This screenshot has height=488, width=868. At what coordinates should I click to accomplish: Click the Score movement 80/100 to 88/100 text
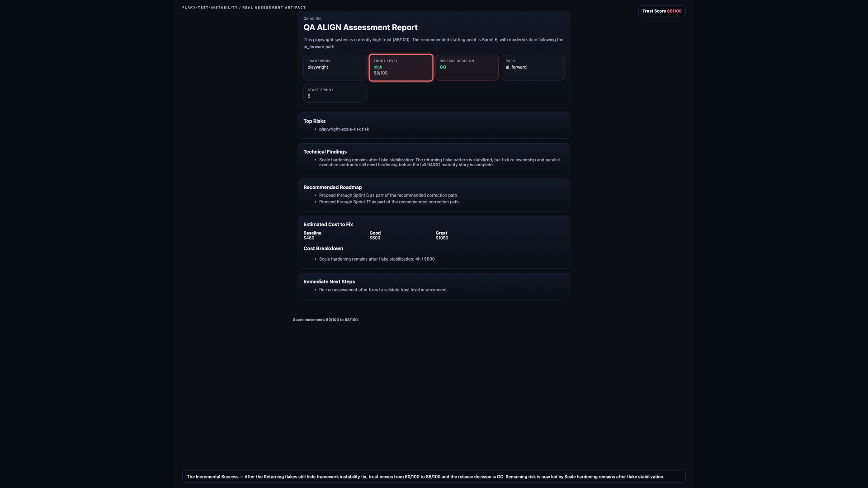click(x=325, y=320)
